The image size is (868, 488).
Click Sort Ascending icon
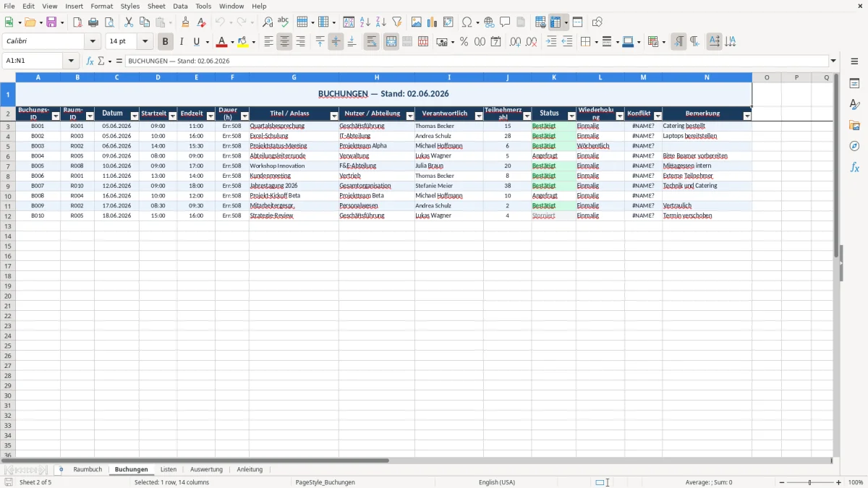(365, 22)
